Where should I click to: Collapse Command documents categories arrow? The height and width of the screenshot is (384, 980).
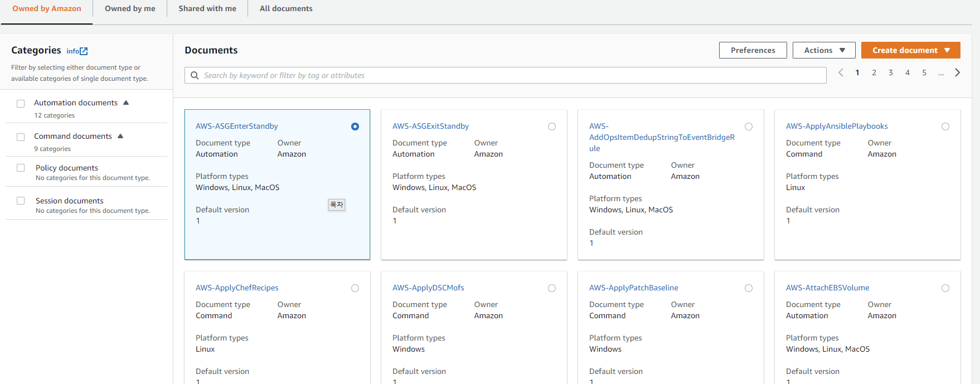(120, 136)
